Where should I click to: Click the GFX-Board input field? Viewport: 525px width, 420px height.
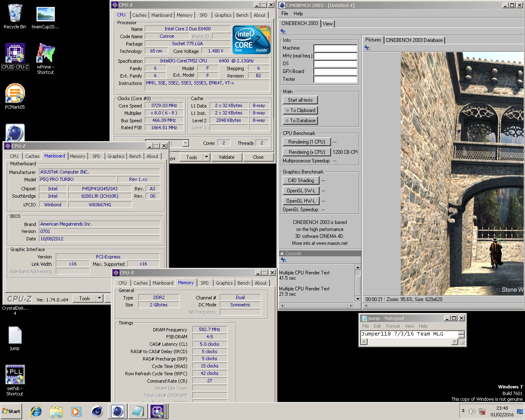click(335, 71)
